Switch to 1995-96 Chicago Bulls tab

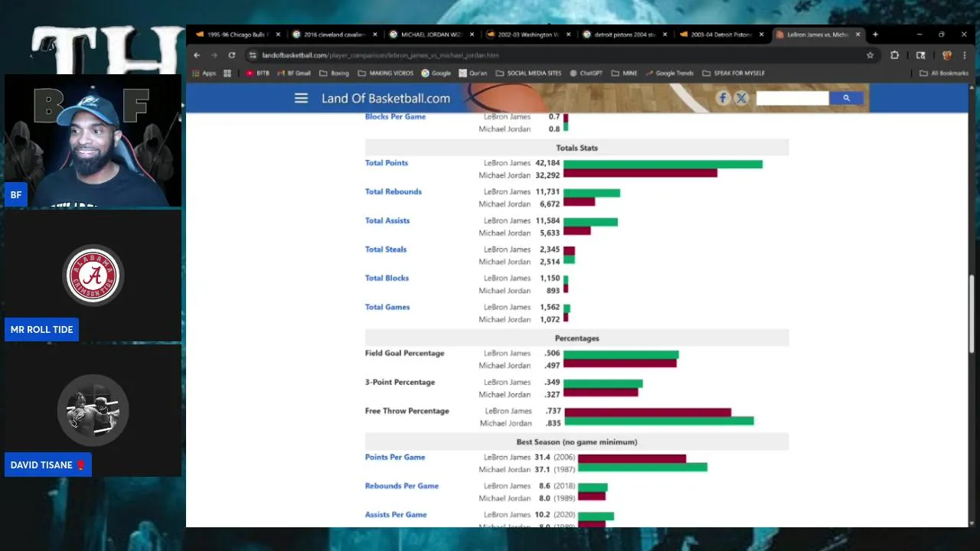pos(238,34)
